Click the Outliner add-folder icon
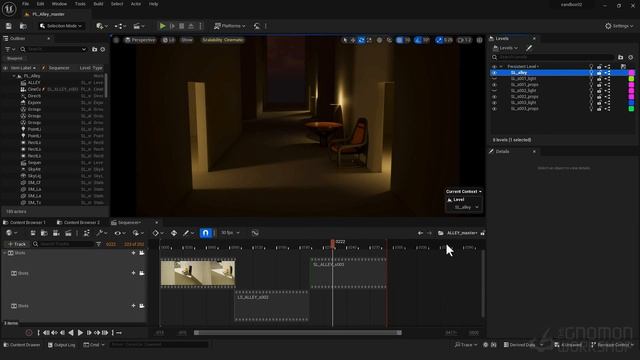The image size is (640, 360). coord(94,49)
